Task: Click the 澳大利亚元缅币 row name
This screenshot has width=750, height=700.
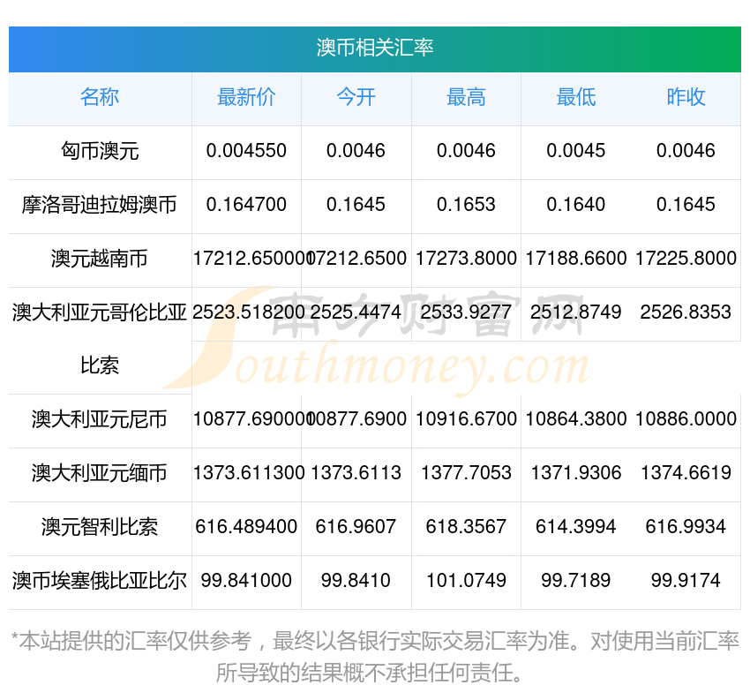Action: pos(100,473)
